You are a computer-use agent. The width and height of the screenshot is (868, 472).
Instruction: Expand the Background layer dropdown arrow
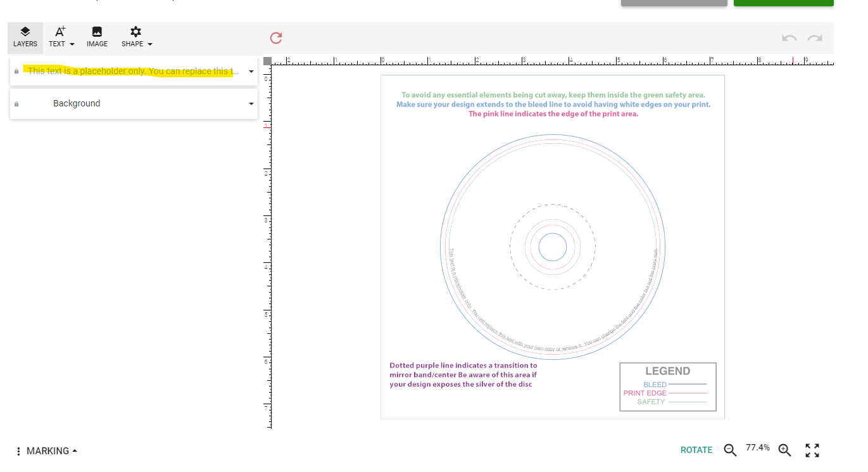pyautogui.click(x=251, y=104)
